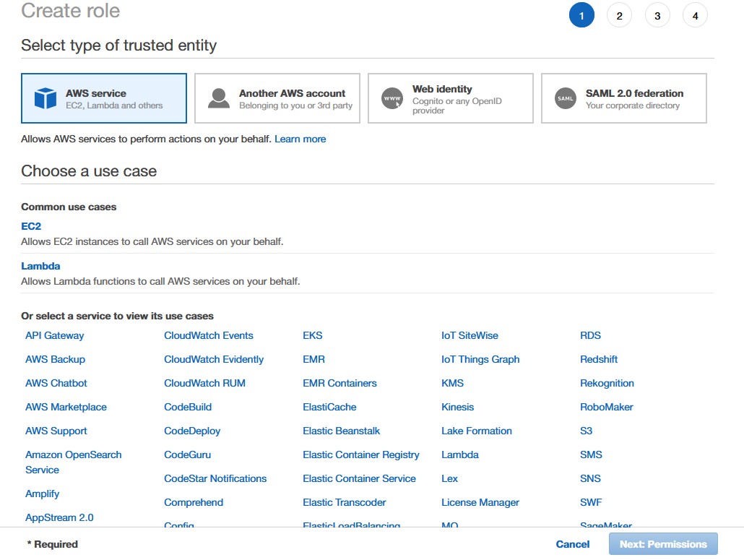
Task: Select the Elastic Container Registry service
Action: pyautogui.click(x=361, y=455)
